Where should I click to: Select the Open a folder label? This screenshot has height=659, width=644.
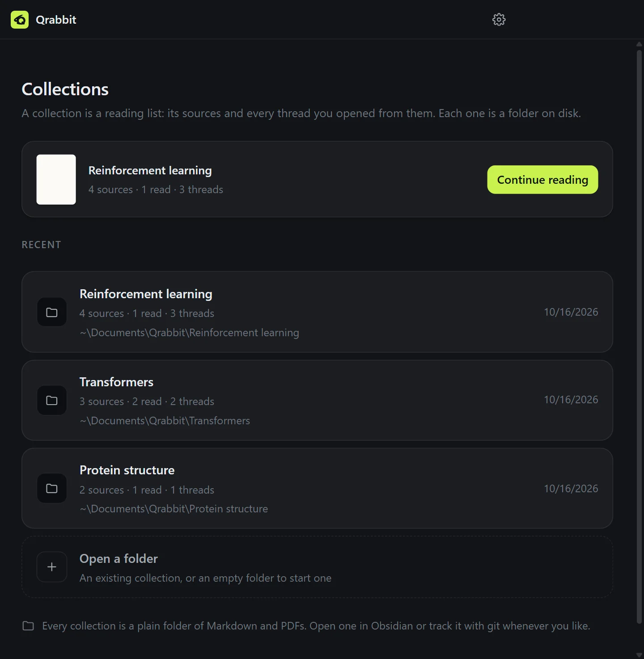point(119,559)
